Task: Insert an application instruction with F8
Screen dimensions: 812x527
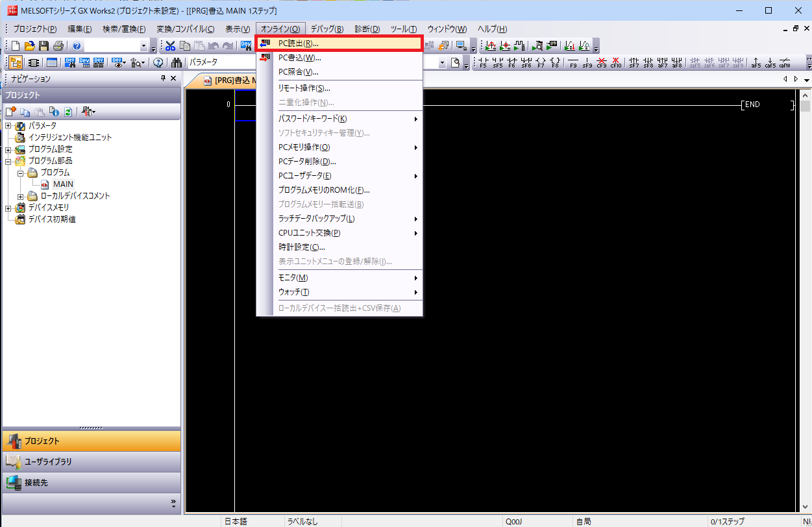Action: point(554,63)
